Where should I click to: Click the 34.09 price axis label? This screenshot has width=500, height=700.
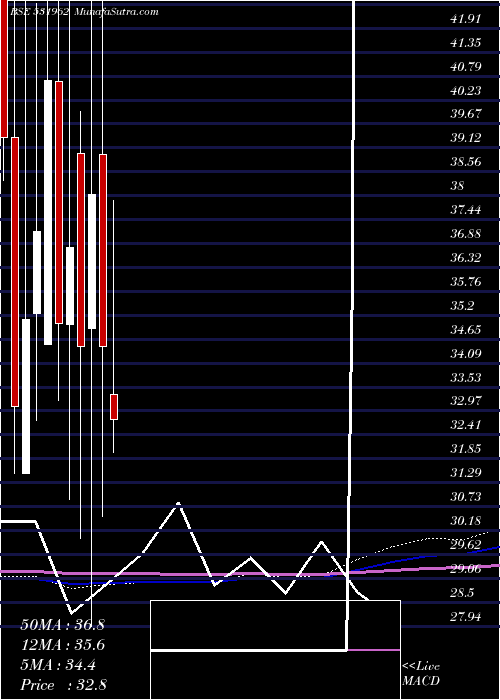coord(466,354)
